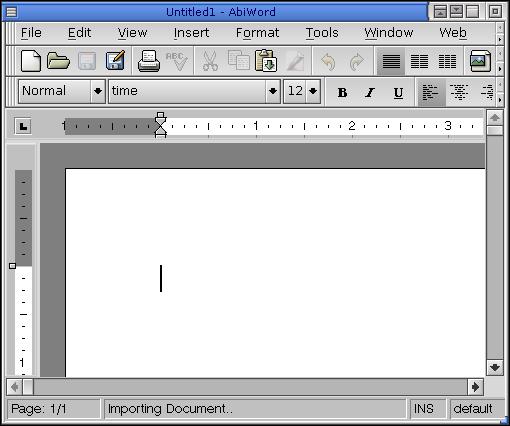Click in the white document page
This screenshot has height=426, width=510.
point(275,273)
